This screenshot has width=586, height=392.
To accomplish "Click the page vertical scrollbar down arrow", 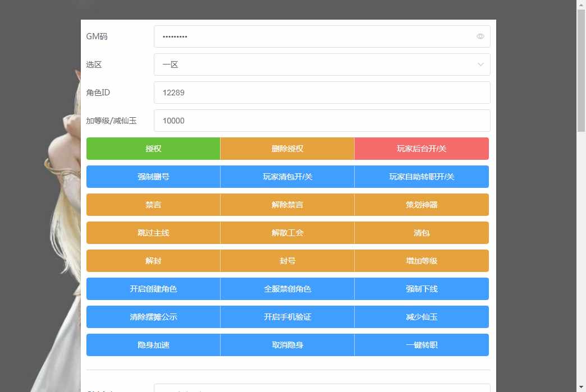I will pos(581,387).
